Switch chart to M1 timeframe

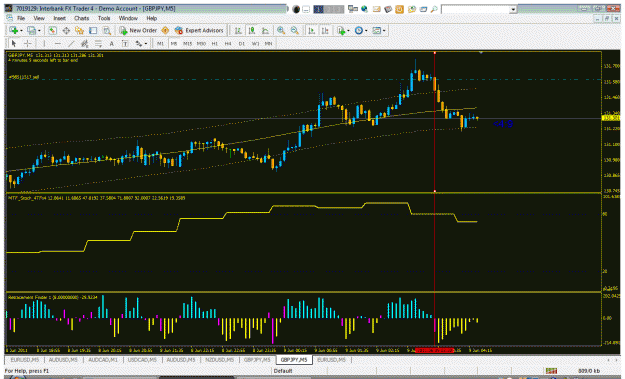(160, 43)
